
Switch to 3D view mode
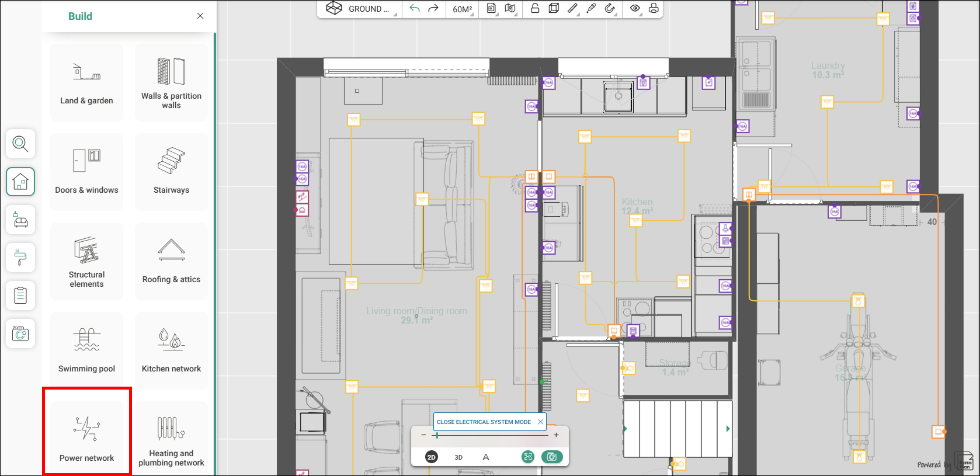458,457
